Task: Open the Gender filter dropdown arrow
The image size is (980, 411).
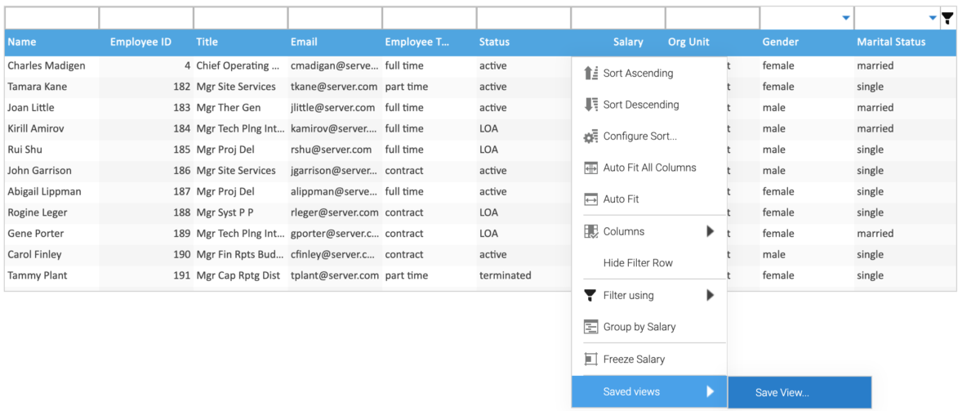Action: pyautogui.click(x=845, y=18)
